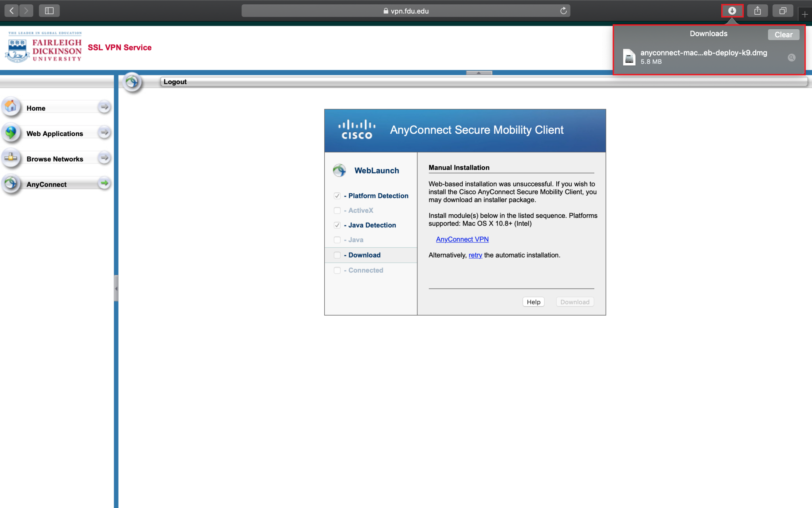Click the WebLaunch globe icon

[339, 170]
